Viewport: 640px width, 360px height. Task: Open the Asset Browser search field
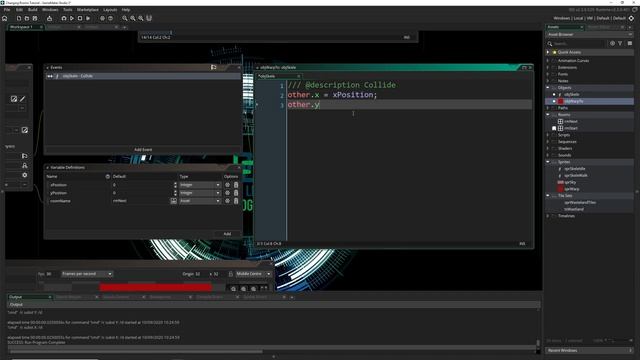click(579, 43)
